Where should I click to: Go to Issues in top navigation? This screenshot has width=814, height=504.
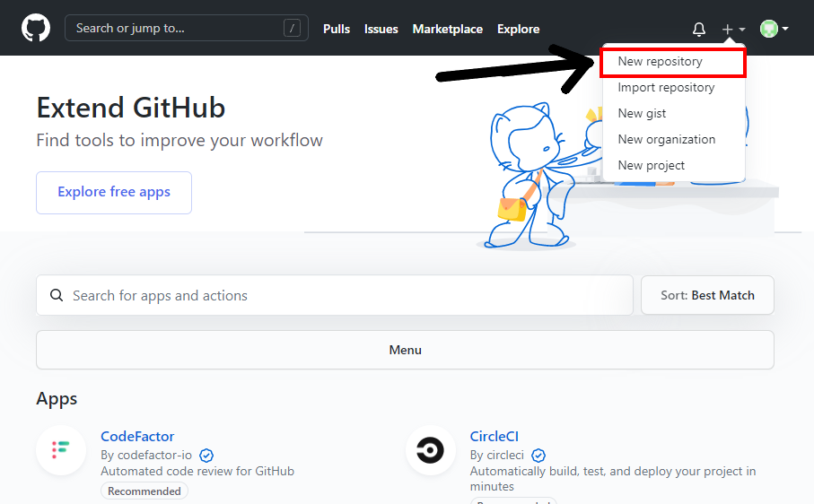pos(381,29)
